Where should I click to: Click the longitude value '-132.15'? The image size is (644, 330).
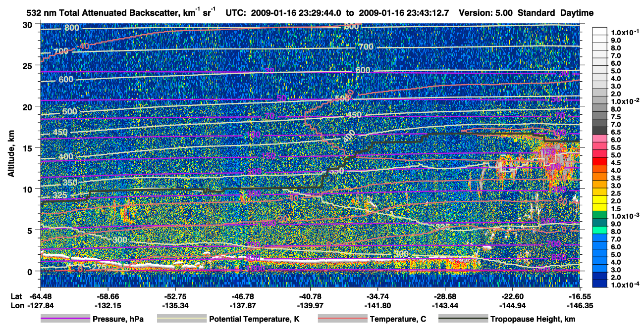click(x=107, y=305)
